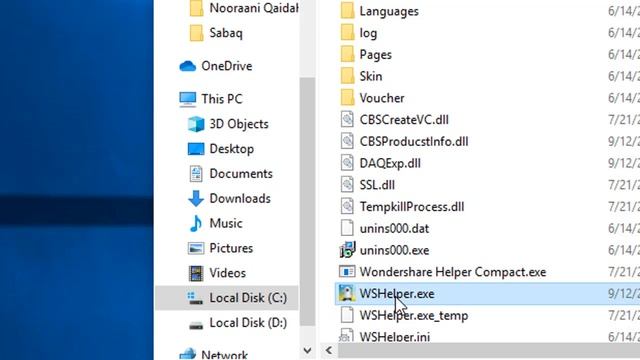This screenshot has height=360, width=640.
Task: Click the Pages folder icon
Action: coord(347,54)
